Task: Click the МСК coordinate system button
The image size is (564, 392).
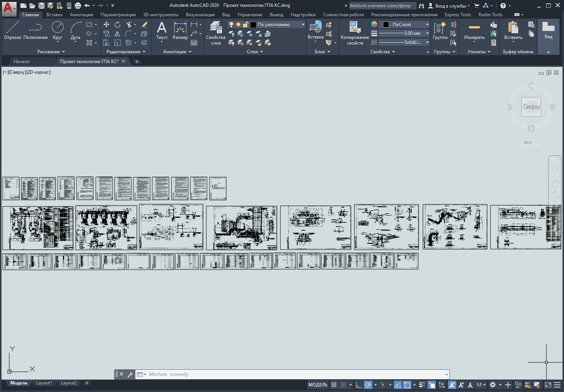Action: click(530, 143)
